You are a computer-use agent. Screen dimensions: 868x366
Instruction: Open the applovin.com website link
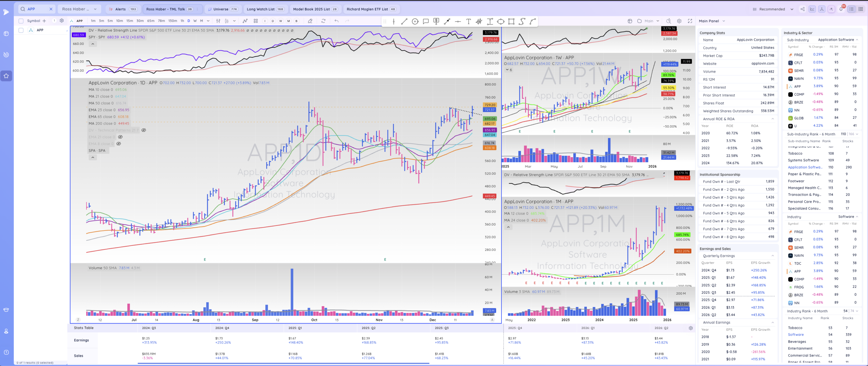coord(763,63)
